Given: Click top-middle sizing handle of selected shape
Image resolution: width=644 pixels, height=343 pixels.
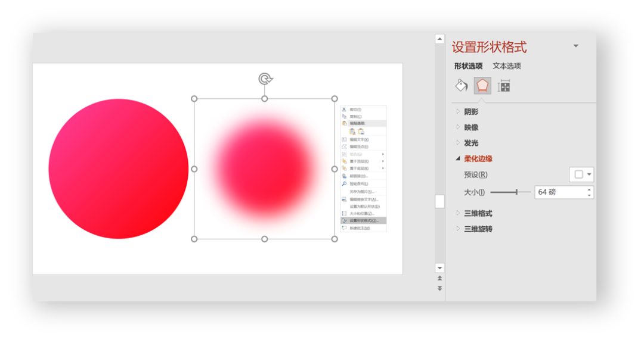Looking at the screenshot, I should tap(265, 98).
